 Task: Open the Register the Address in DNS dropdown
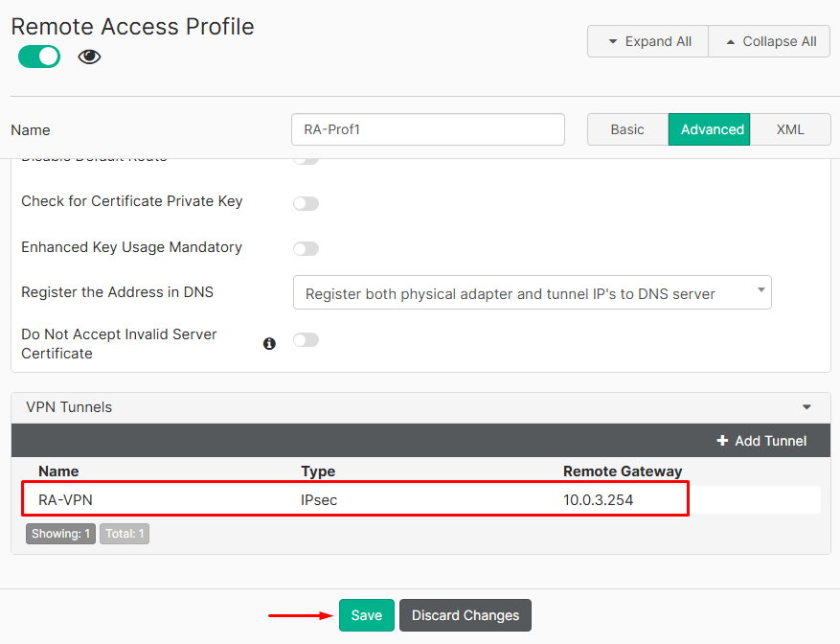pos(532,292)
